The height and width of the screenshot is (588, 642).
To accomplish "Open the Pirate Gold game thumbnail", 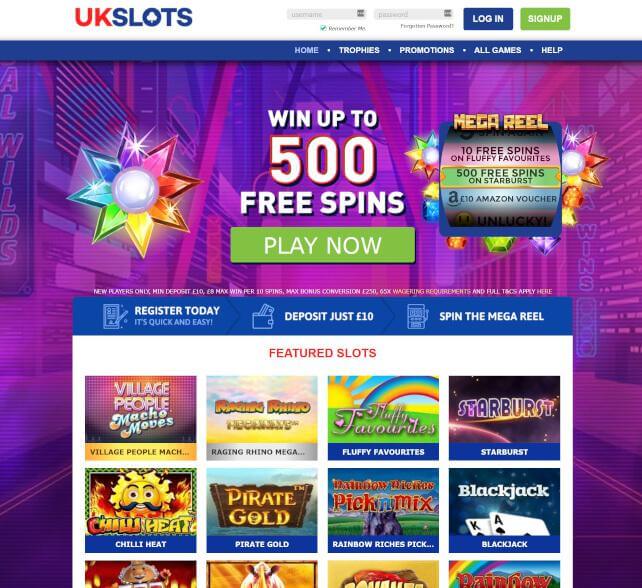I will [262, 510].
